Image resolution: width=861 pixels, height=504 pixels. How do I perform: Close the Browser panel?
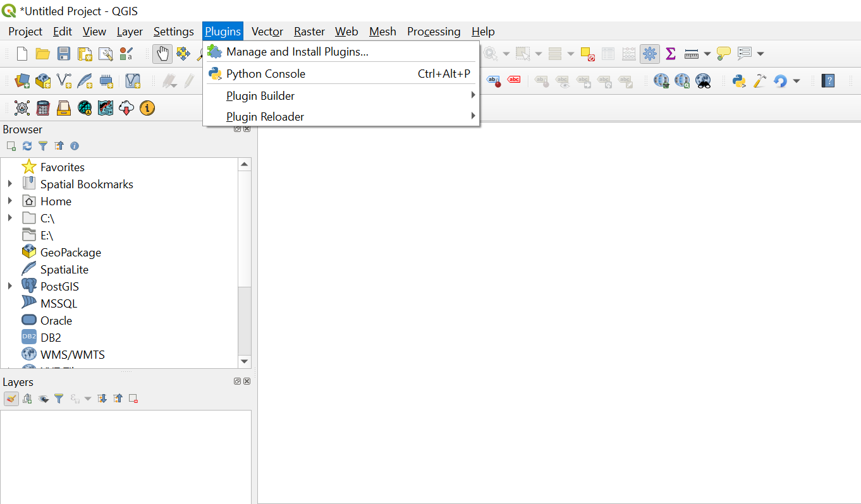pos(247,129)
